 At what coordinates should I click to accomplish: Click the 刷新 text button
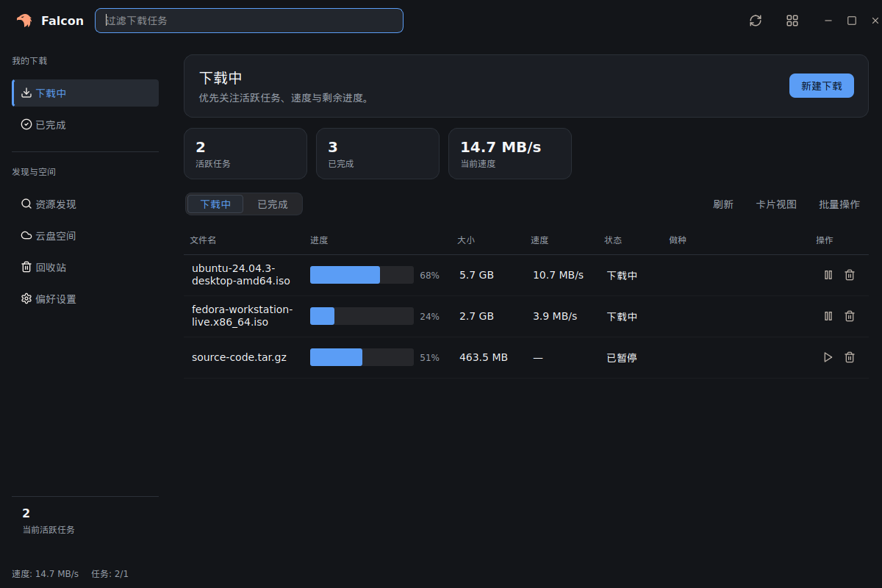coord(723,204)
